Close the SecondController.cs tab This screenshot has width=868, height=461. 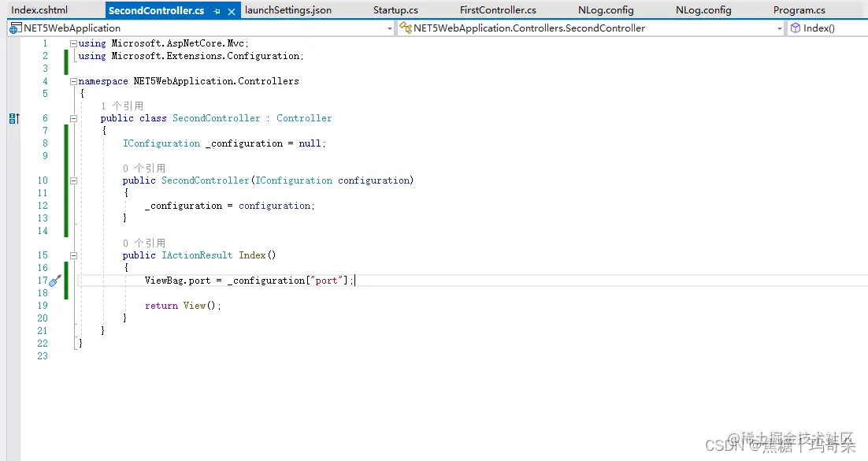click(232, 11)
